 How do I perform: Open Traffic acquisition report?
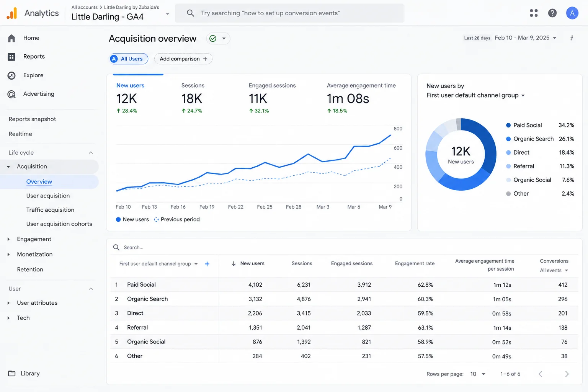click(50, 210)
